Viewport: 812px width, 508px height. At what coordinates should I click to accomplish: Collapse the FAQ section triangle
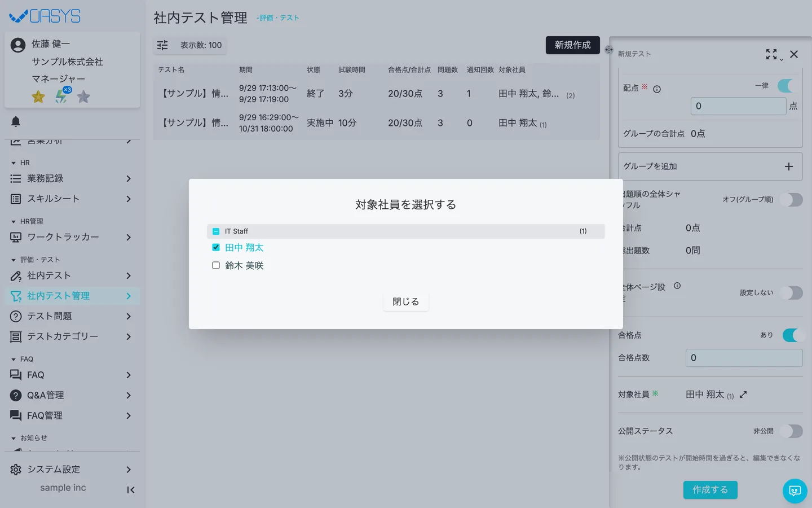[x=14, y=360]
